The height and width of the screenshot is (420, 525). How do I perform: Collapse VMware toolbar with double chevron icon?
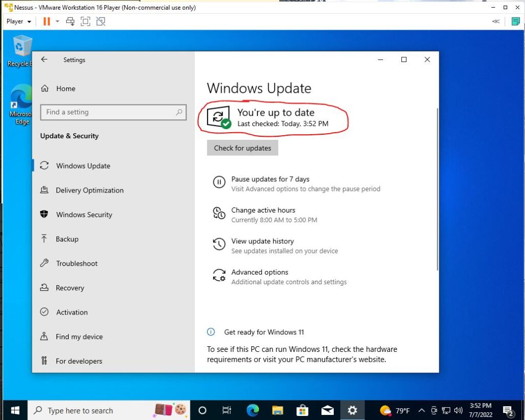click(x=496, y=22)
